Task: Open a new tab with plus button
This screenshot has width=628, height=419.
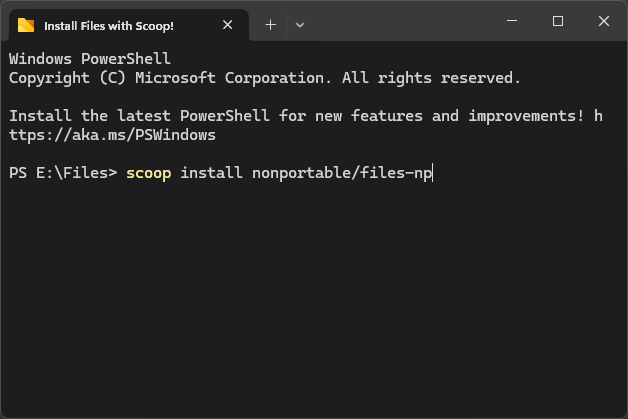Action: [x=270, y=25]
